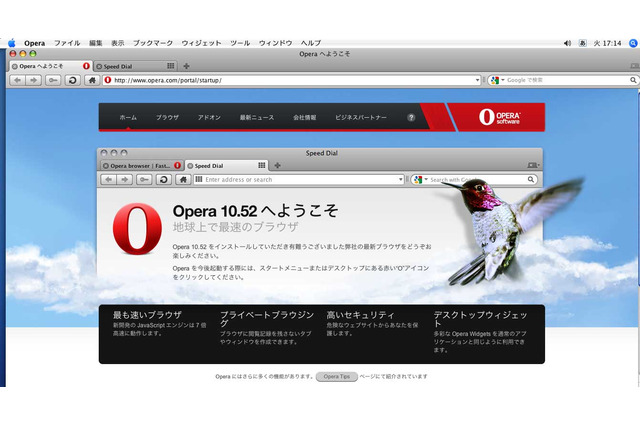Open the volume control in menu bar
The width and height of the screenshot is (640, 426).
(x=567, y=43)
